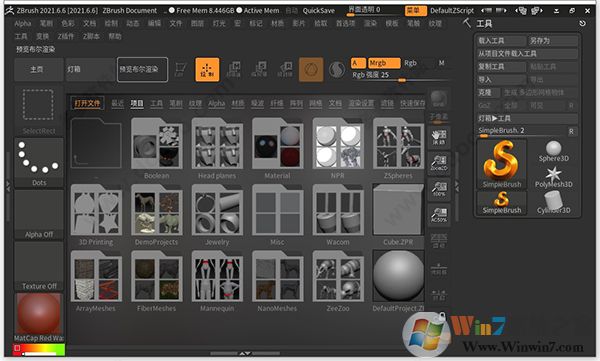Switch to the Alpha LightBox tab

tap(217, 103)
